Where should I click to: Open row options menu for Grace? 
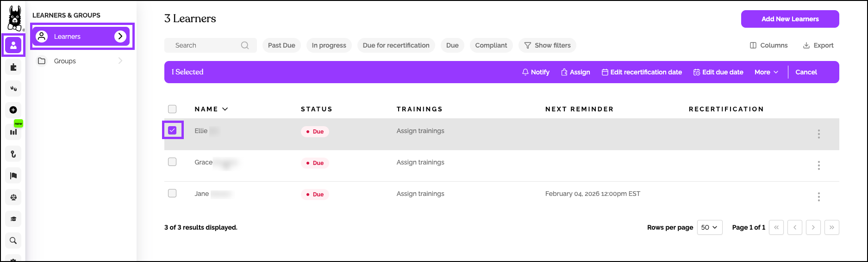click(818, 165)
